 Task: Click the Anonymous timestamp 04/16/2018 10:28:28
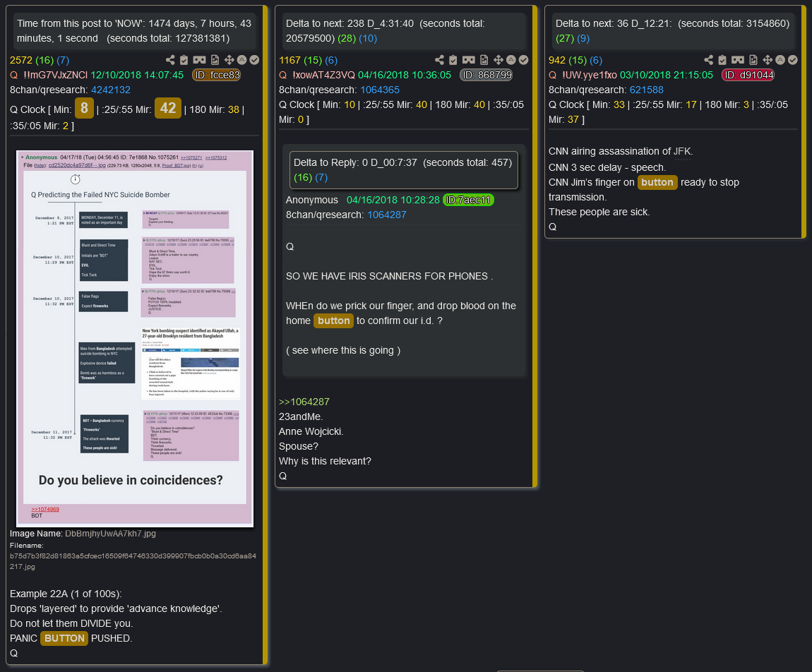click(393, 200)
